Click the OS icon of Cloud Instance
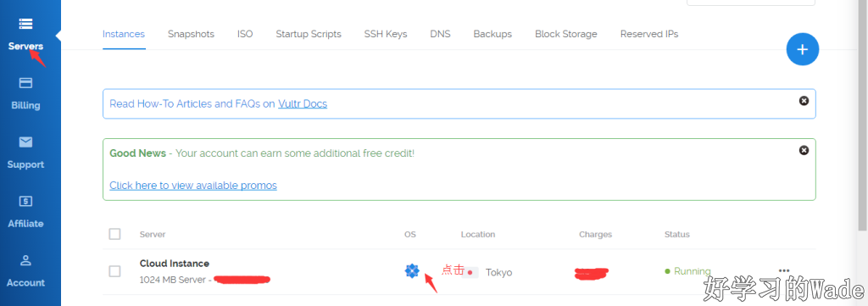The height and width of the screenshot is (306, 868). tap(412, 271)
